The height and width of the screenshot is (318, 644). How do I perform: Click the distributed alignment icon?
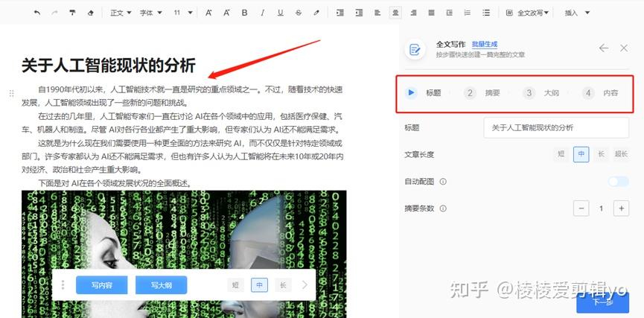(x=450, y=13)
